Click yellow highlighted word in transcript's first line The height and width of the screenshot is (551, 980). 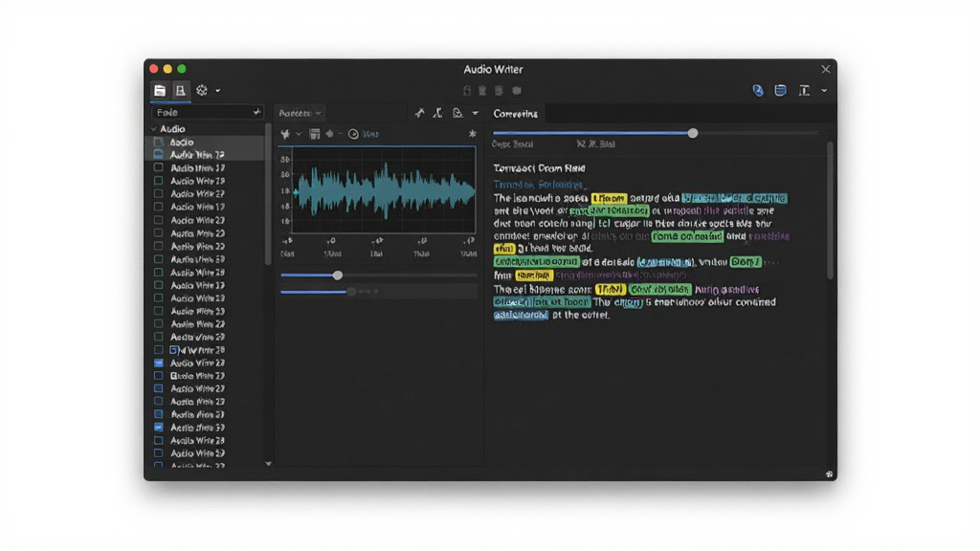point(609,198)
